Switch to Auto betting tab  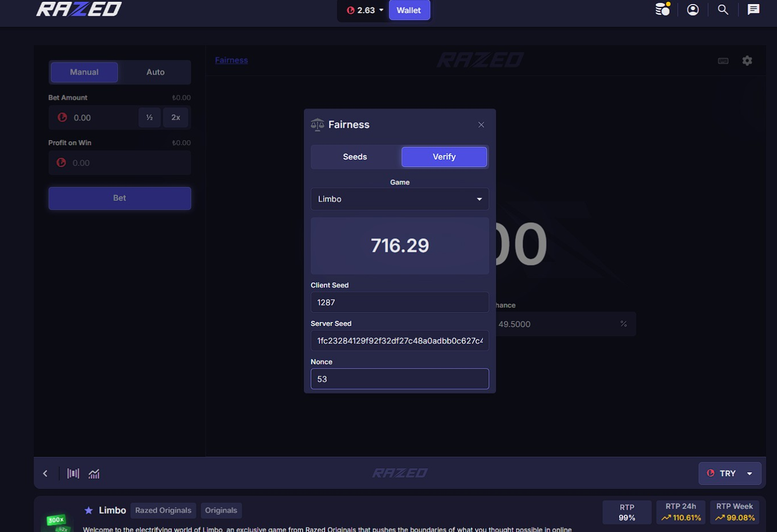coord(155,72)
